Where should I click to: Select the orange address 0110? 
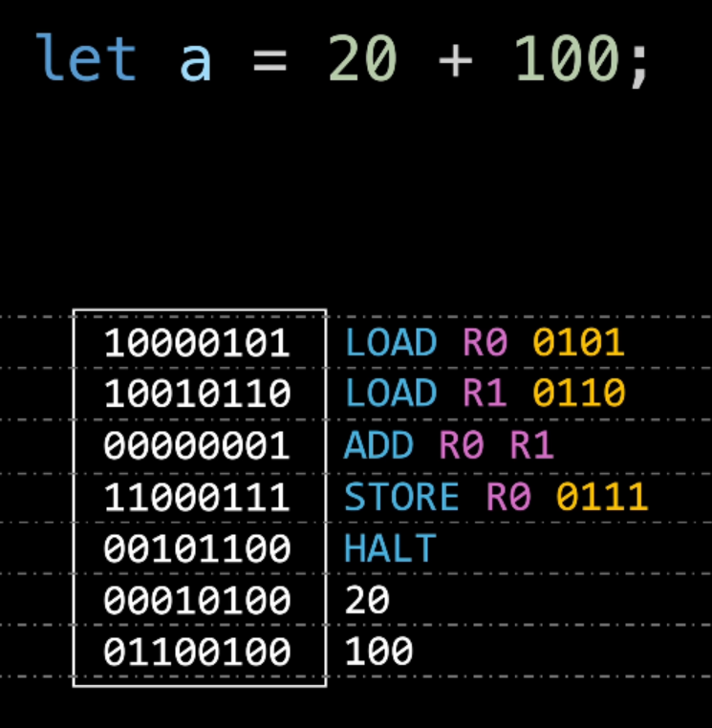(x=579, y=393)
